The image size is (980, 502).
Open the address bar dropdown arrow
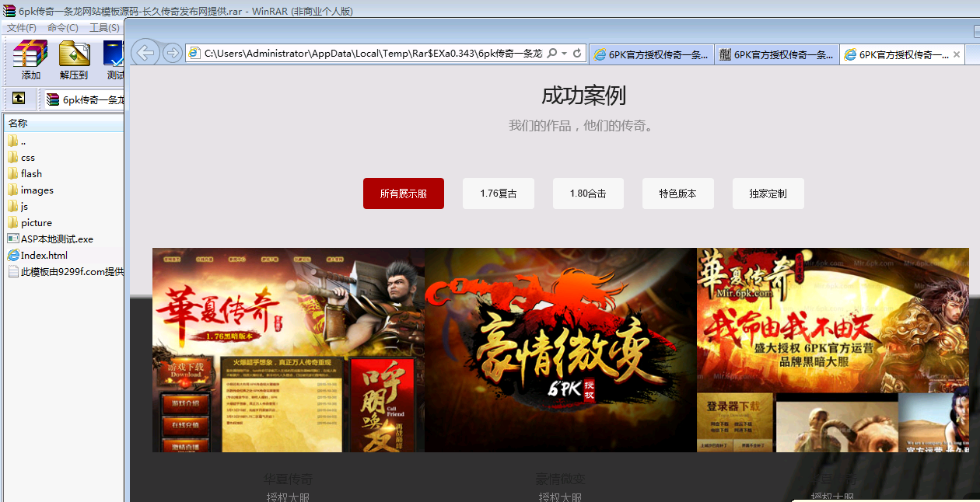(564, 54)
